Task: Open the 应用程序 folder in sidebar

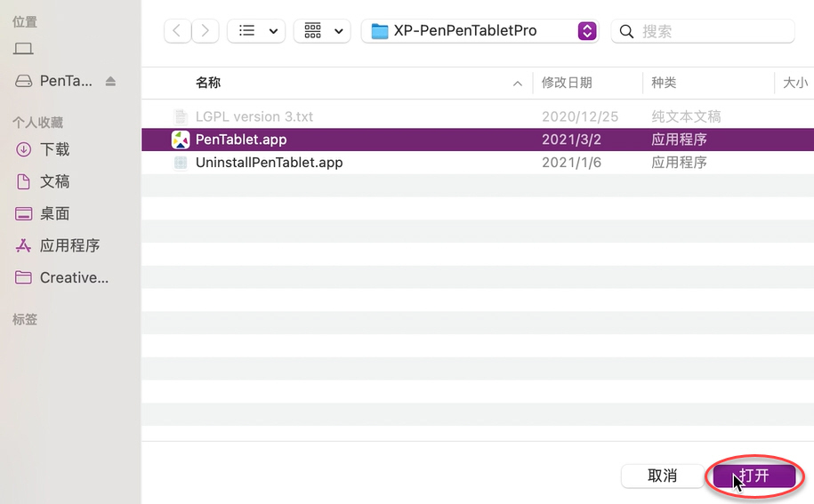Action: click(57, 245)
